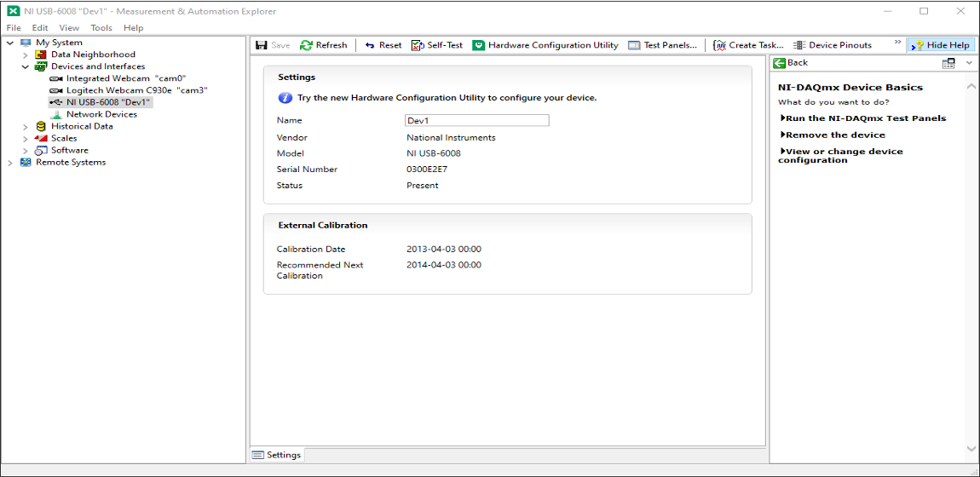Screen dimensions: 980x477
Task: Click the Reset device icon
Action: point(370,45)
